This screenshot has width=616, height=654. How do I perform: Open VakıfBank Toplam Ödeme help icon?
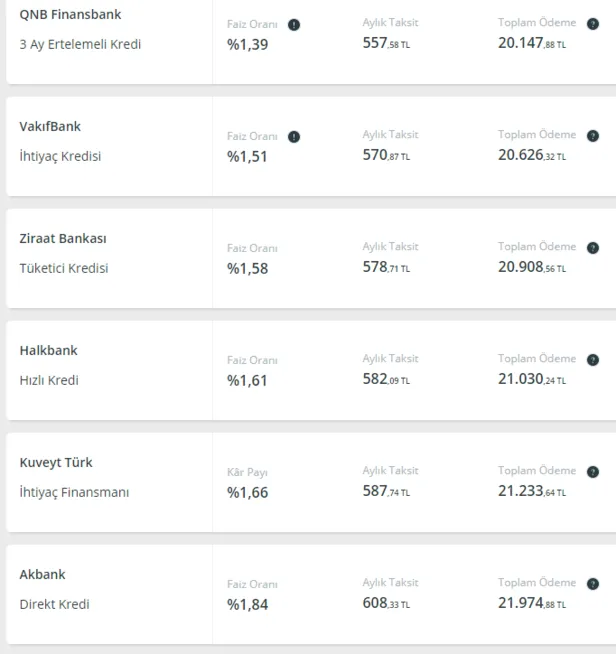pos(593,136)
